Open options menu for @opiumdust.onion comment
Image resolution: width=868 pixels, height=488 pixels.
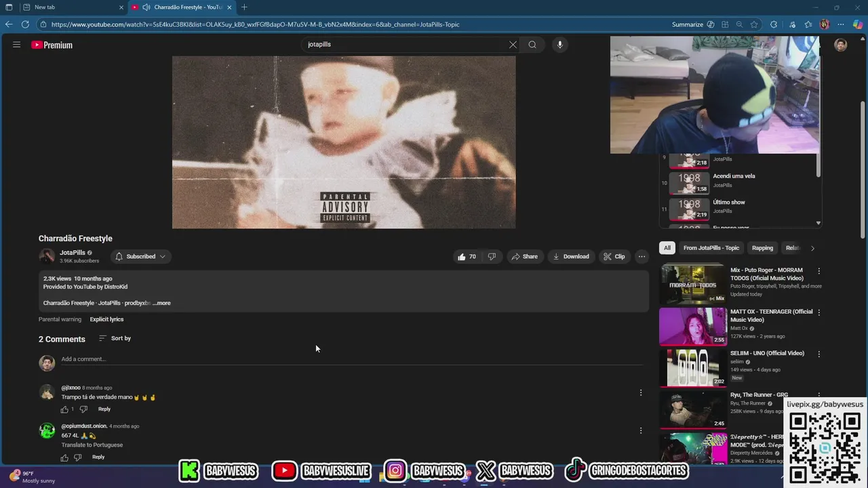(x=641, y=430)
